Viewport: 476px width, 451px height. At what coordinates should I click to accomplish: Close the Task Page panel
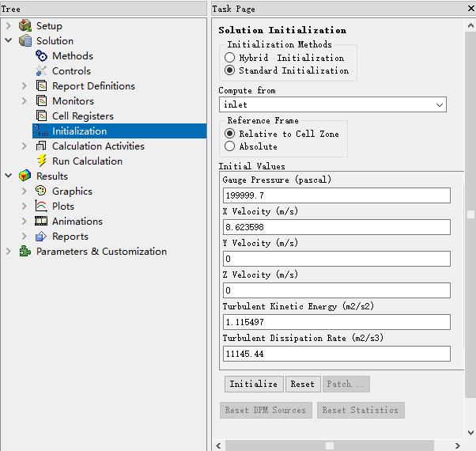pyautogui.click(x=471, y=9)
